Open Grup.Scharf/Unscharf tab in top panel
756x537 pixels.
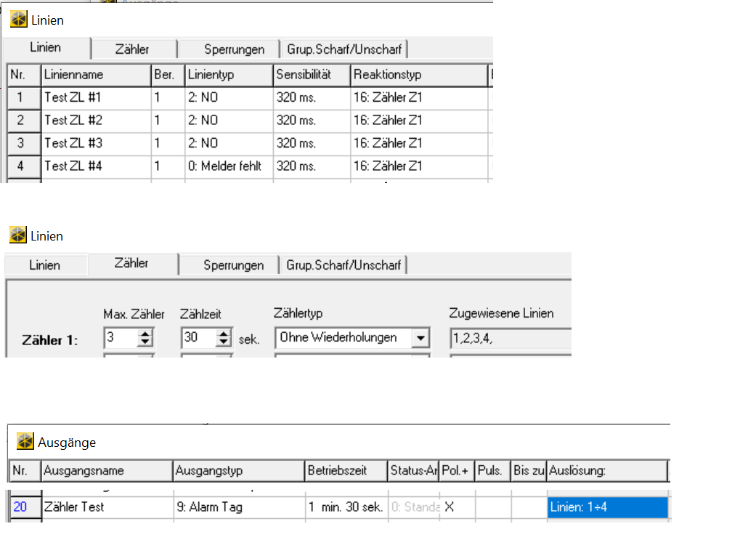[344, 49]
